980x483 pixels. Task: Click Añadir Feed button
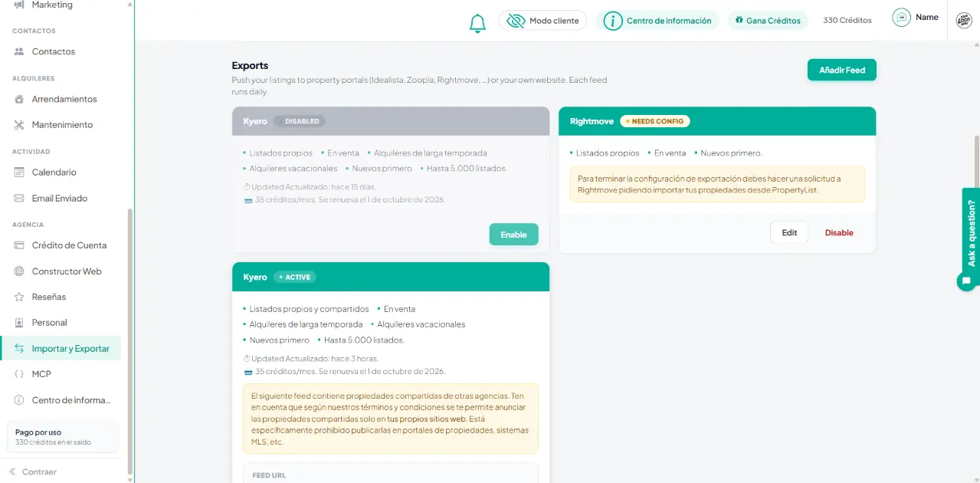point(841,70)
